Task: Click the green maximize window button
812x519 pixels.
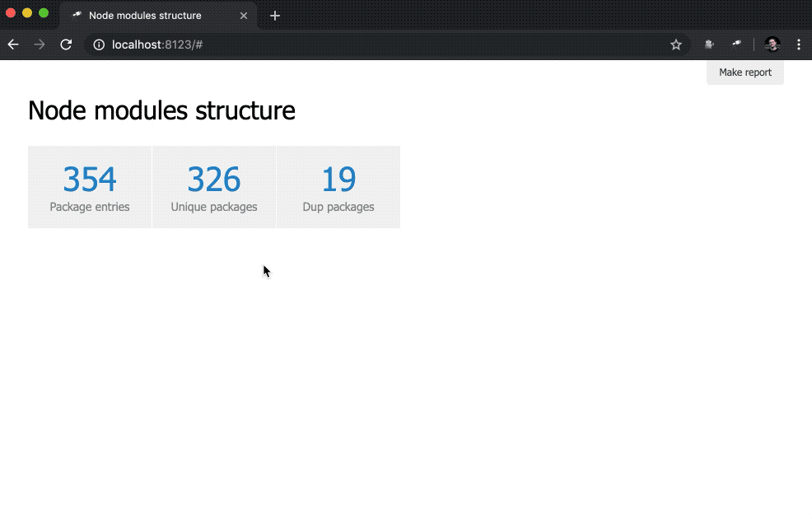Action: tap(44, 13)
